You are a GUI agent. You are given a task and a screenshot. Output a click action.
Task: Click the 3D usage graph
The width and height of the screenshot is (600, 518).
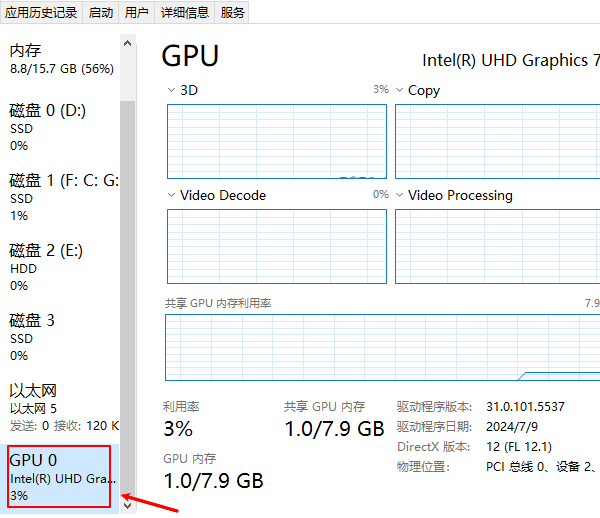276,140
